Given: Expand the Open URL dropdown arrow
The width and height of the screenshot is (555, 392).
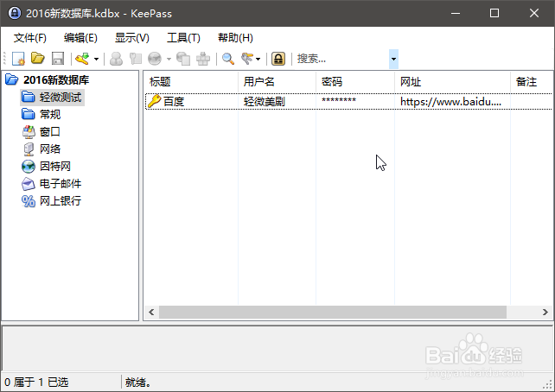Looking at the screenshot, I should tap(169, 59).
